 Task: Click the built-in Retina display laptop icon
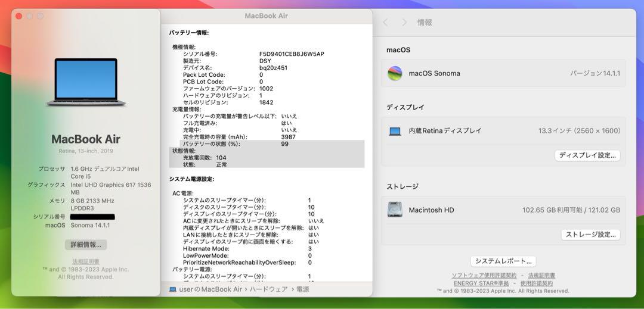395,131
